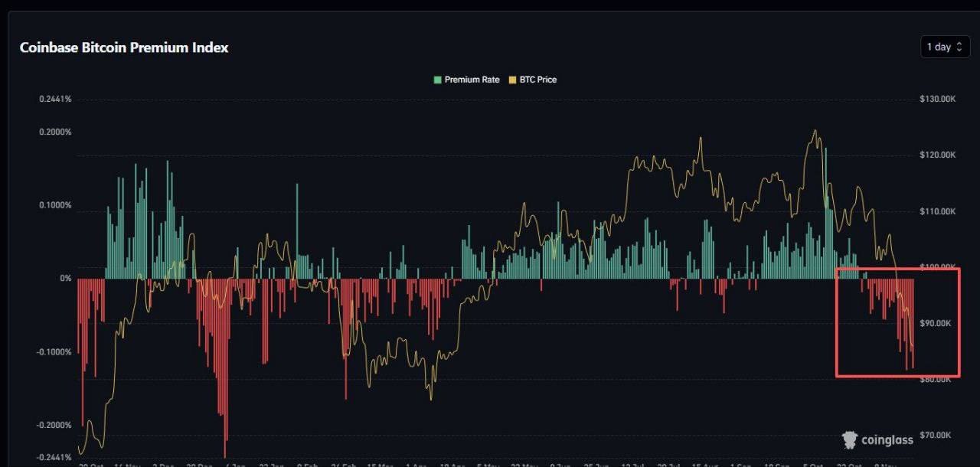Click the 0% baseline axis label
Screen dimensions: 980x467
pyautogui.click(x=66, y=279)
